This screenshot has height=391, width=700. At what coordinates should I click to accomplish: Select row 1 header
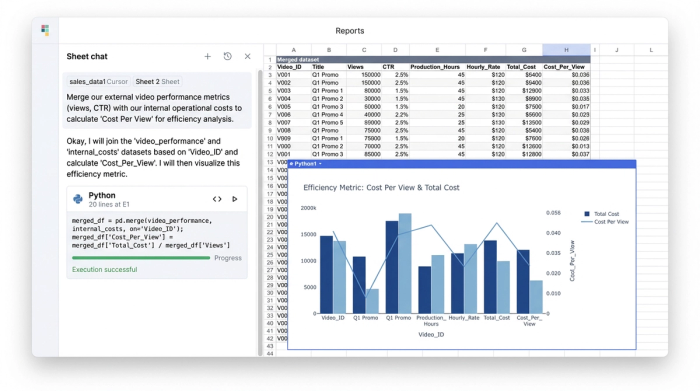270,59
